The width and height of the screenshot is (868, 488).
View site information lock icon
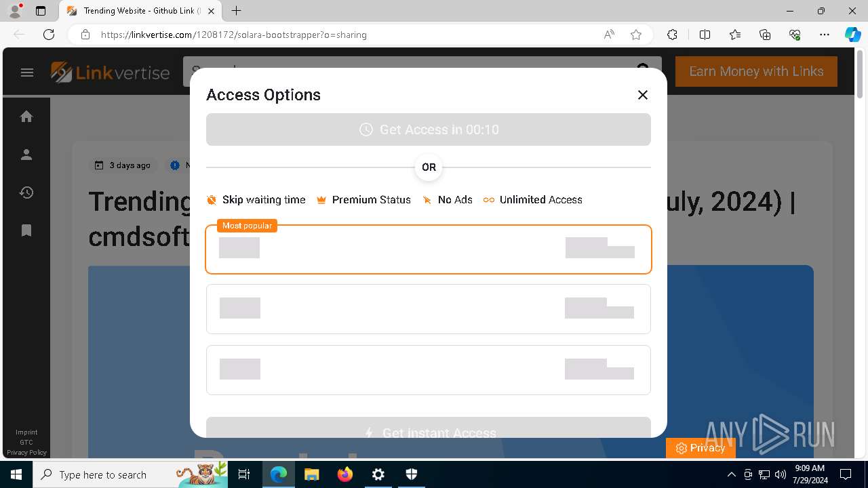point(85,35)
